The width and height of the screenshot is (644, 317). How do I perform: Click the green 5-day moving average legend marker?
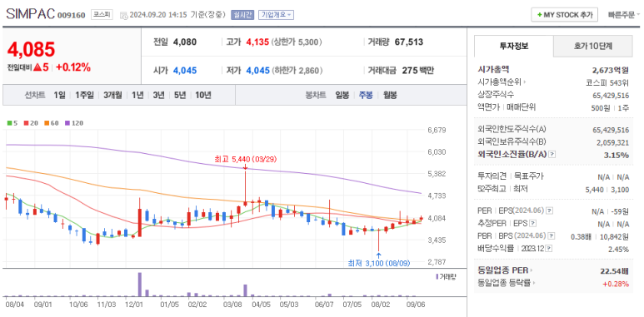[x=9, y=122]
